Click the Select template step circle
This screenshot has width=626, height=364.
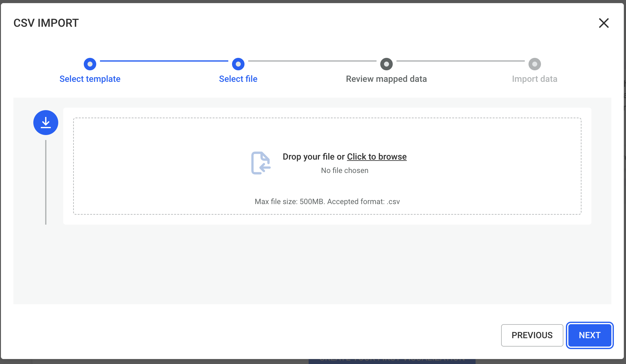90,64
